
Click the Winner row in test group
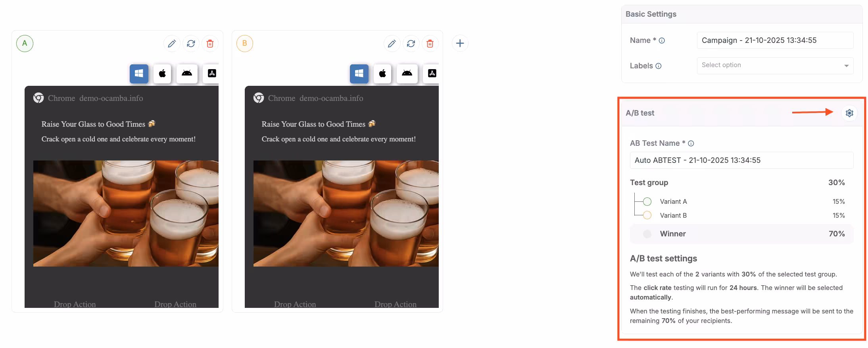[741, 234]
